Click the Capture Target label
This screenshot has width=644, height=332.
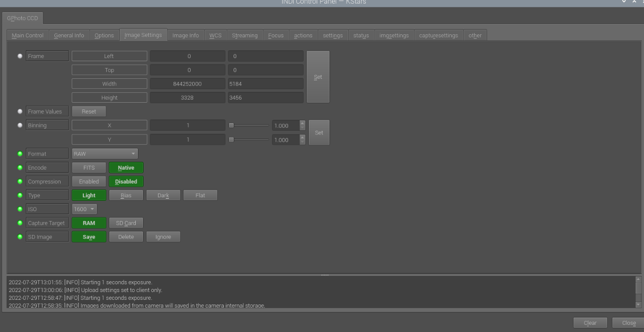tap(47, 223)
